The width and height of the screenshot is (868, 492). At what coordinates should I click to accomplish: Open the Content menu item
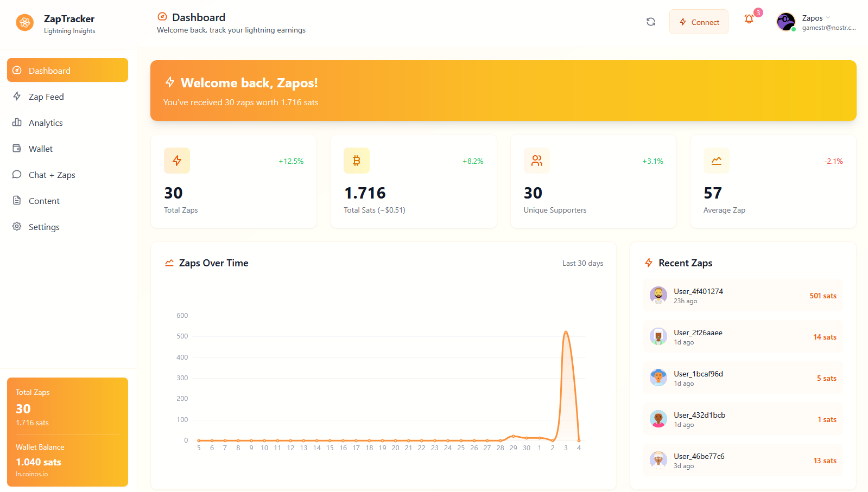44,201
